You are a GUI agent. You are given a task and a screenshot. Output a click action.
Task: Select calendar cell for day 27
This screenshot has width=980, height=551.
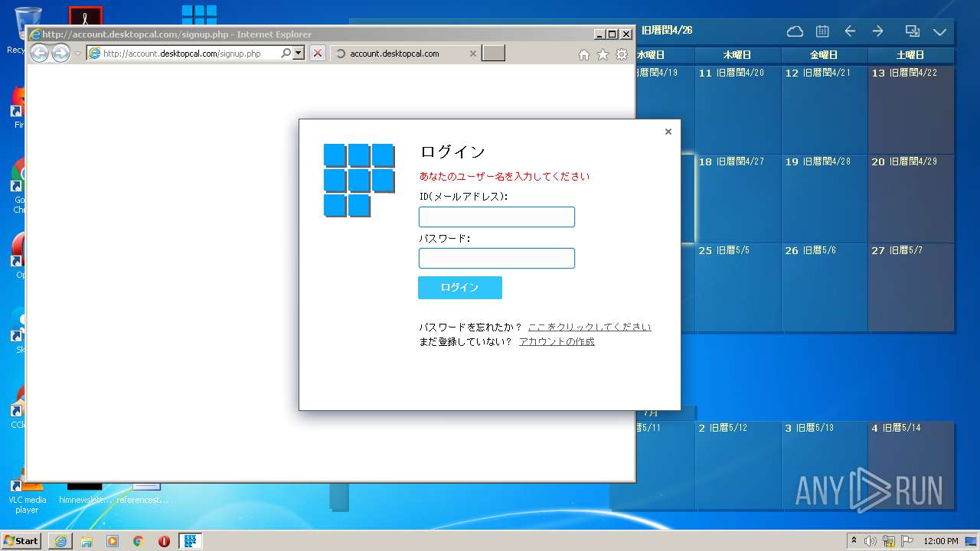point(911,287)
